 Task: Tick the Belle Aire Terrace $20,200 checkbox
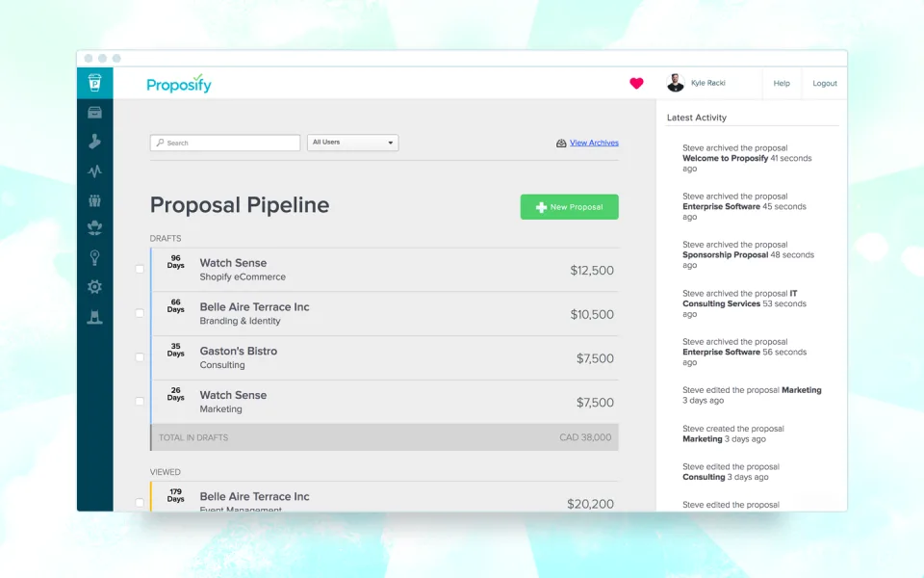[140, 503]
